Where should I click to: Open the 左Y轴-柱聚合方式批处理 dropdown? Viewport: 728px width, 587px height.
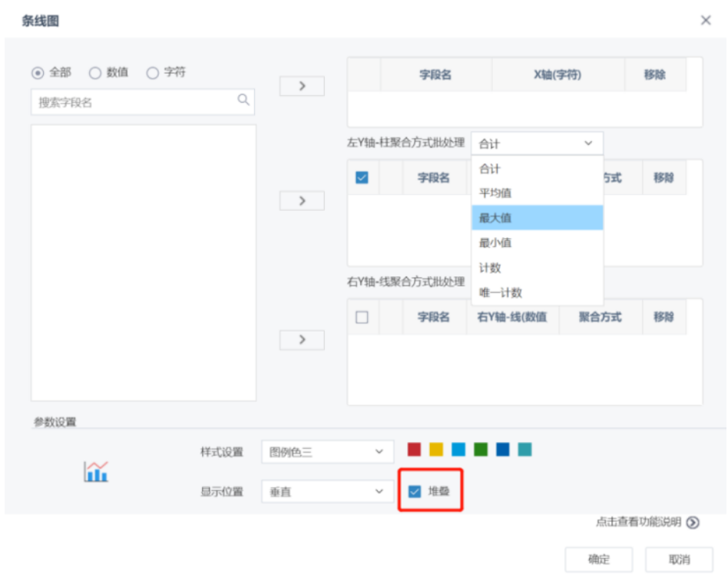coord(538,143)
